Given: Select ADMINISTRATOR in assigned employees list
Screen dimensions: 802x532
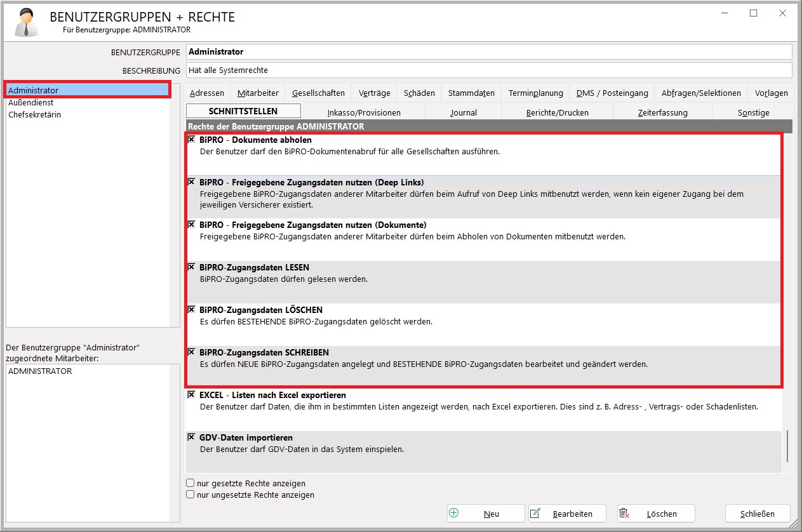Looking at the screenshot, I should (40, 371).
